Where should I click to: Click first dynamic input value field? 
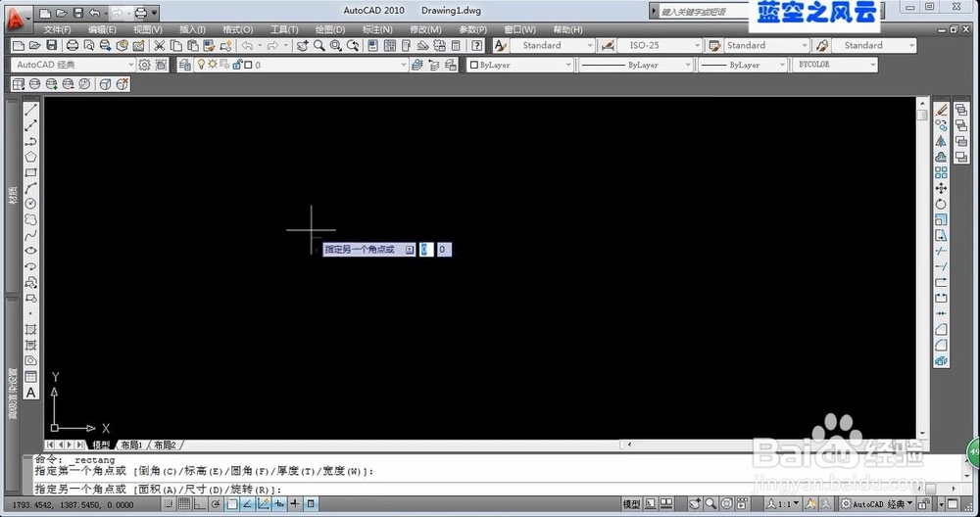[425, 249]
